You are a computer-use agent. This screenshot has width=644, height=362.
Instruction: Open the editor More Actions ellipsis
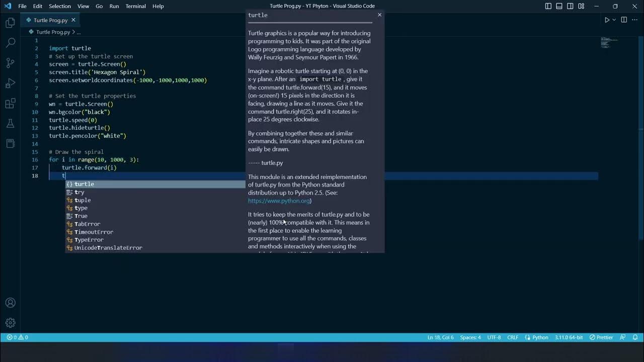(x=635, y=20)
